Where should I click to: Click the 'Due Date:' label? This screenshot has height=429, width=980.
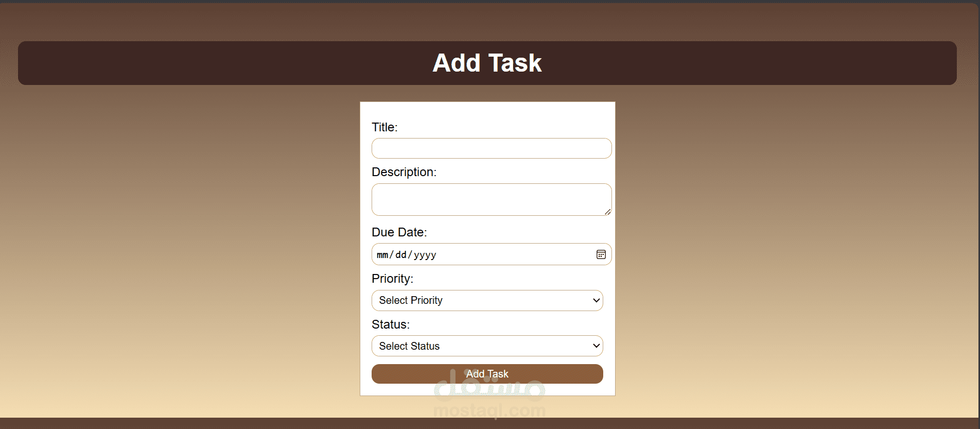(x=399, y=232)
